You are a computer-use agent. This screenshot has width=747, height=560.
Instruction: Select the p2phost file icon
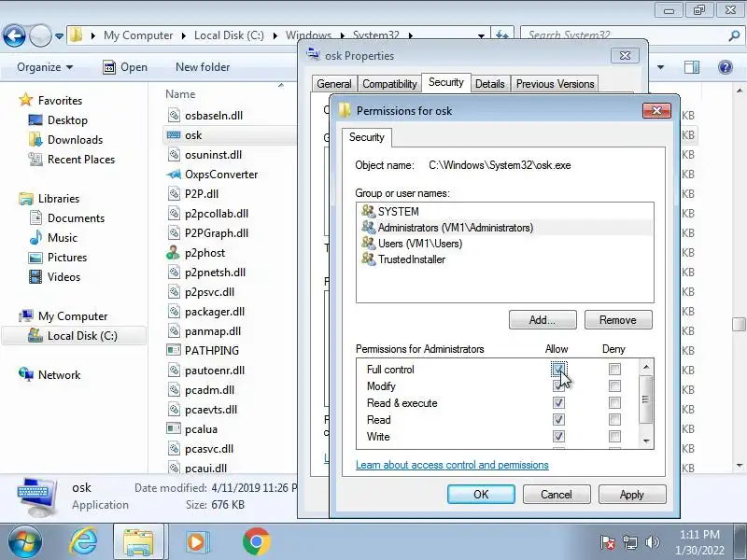pos(174,253)
